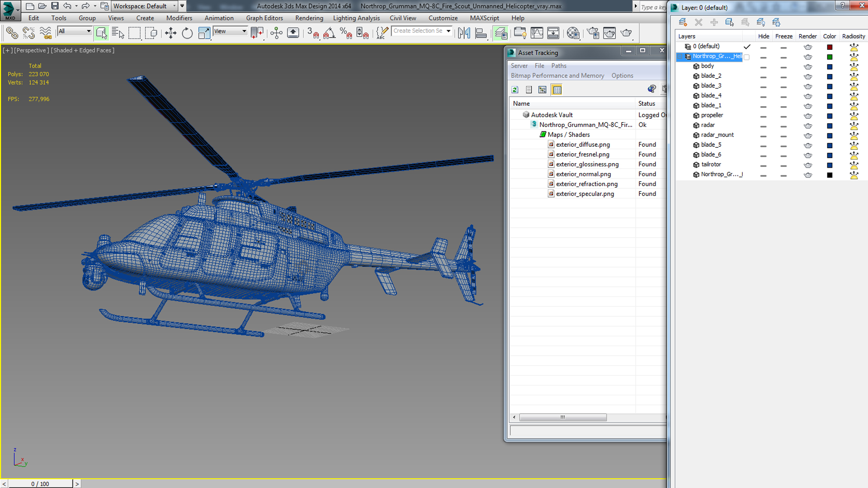Choose the Rectangular Selection Region tool
Viewport: 868px width, 488px height.
pyautogui.click(x=134, y=33)
